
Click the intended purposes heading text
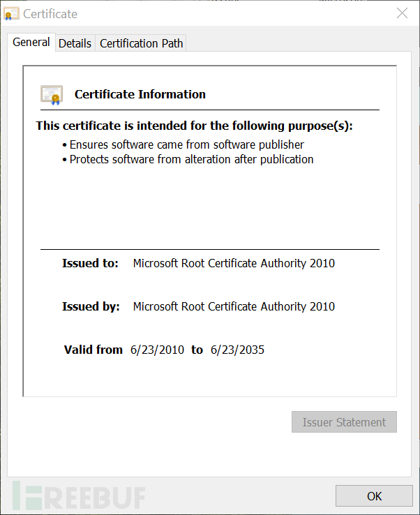195,126
